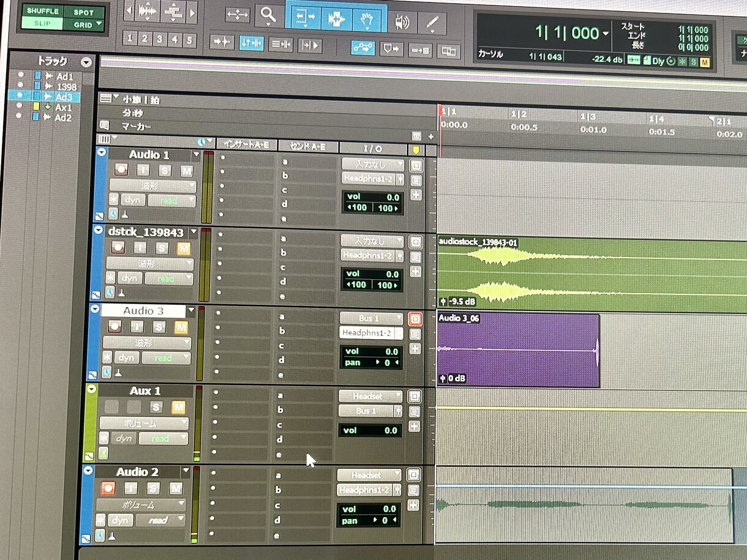Viewport: 747px width, 560px height.
Task: Enable GRID edit mode
Action: [83, 25]
